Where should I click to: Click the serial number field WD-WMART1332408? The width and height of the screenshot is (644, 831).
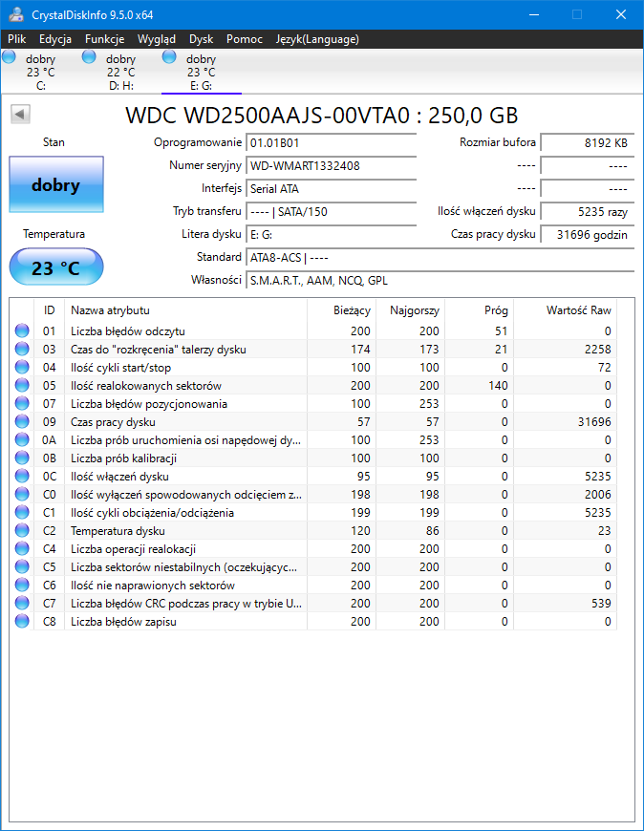[332, 166]
